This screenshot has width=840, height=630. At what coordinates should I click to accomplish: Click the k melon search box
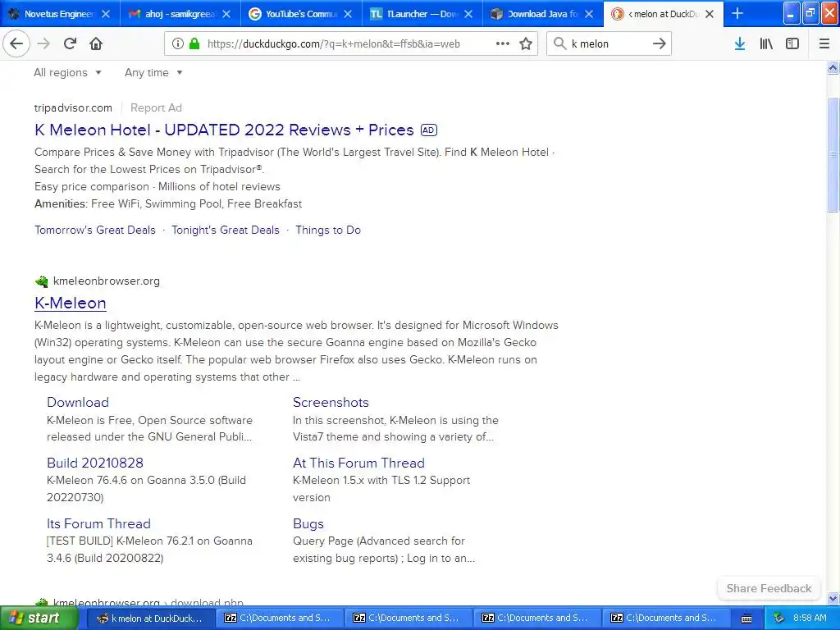(x=608, y=43)
